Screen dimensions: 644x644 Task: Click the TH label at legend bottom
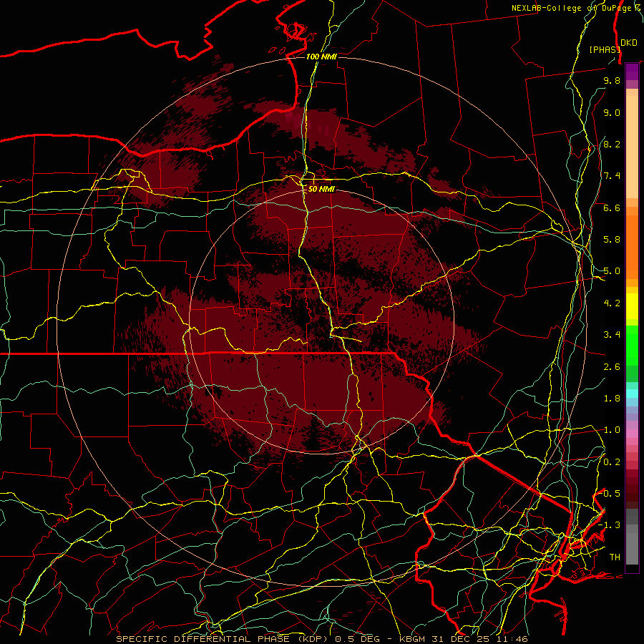point(615,557)
